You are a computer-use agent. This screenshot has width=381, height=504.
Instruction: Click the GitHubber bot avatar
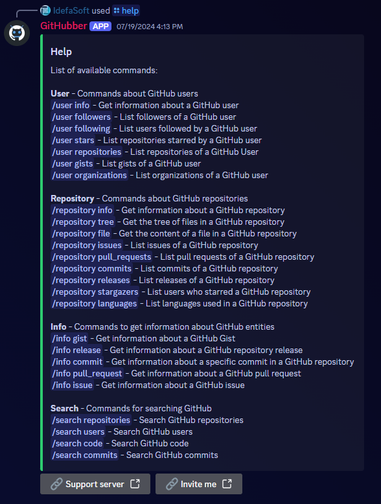pyautogui.click(x=17, y=33)
